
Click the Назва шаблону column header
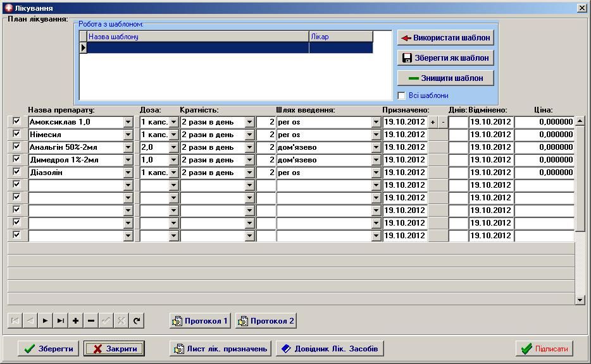(x=198, y=37)
